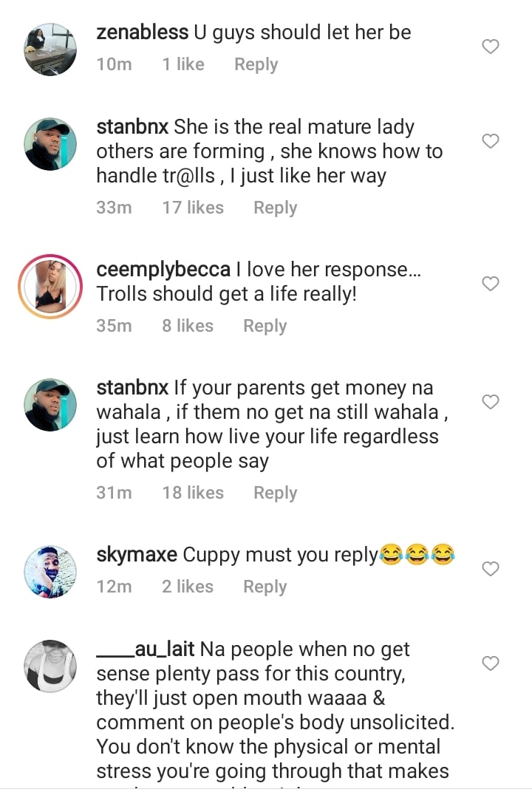Open zenabless's profile picture
The width and height of the screenshot is (532, 792).
50,49
